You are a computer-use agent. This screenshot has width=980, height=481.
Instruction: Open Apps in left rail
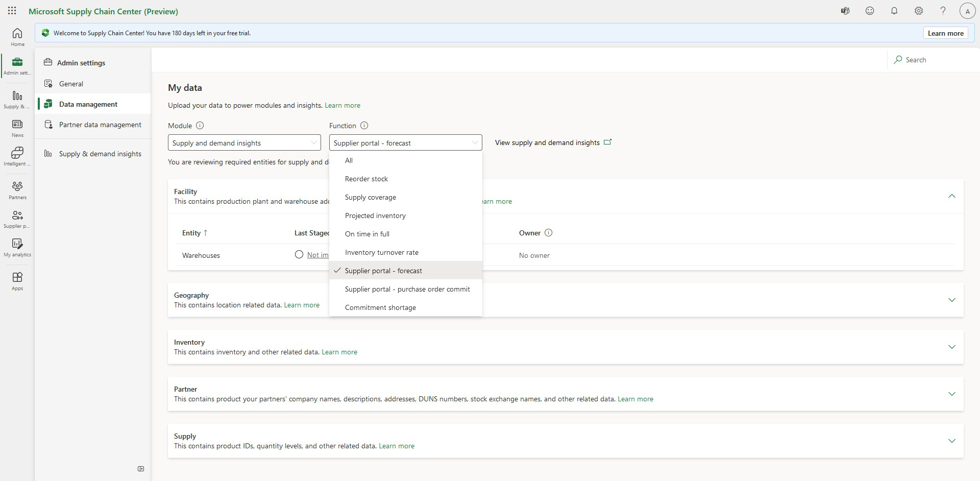[17, 281]
